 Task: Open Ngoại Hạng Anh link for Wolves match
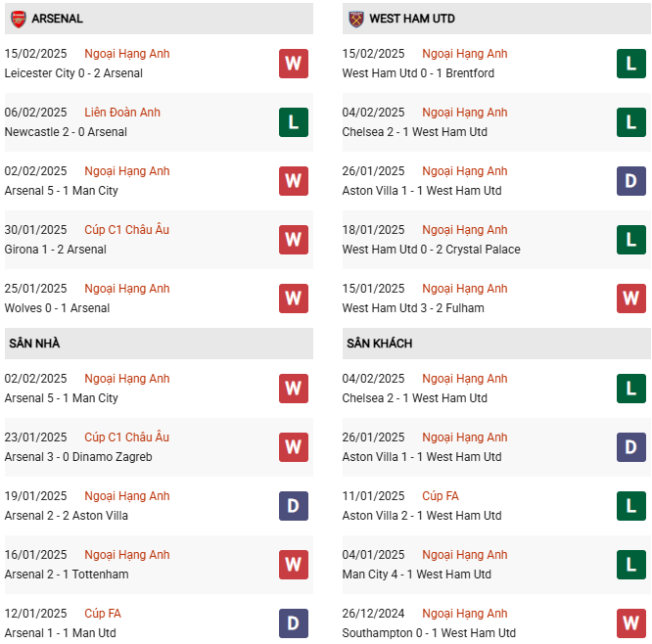pos(127,289)
